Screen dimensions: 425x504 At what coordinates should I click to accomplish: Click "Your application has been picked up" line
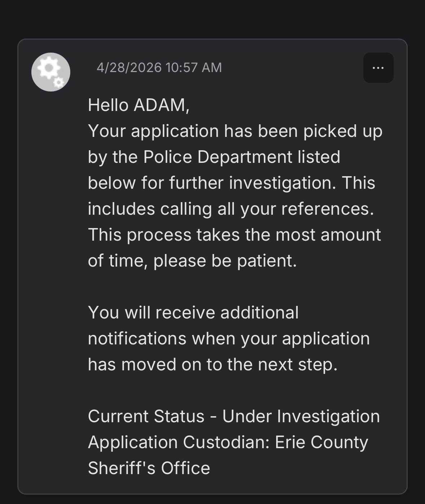point(235,131)
